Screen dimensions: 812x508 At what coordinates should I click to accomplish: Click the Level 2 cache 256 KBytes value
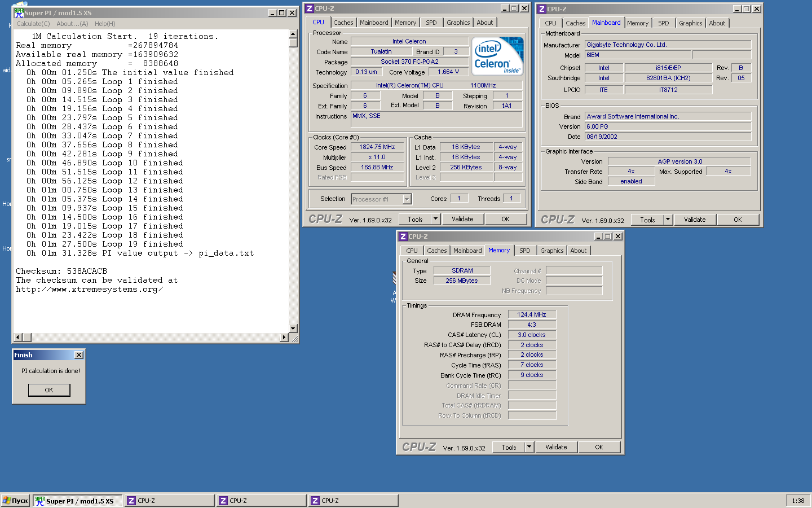466,167
